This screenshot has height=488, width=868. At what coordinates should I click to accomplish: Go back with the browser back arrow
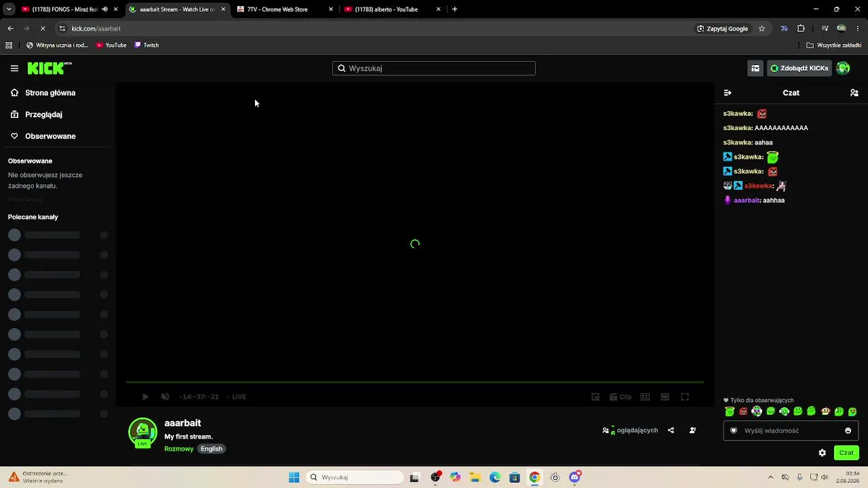(10, 28)
